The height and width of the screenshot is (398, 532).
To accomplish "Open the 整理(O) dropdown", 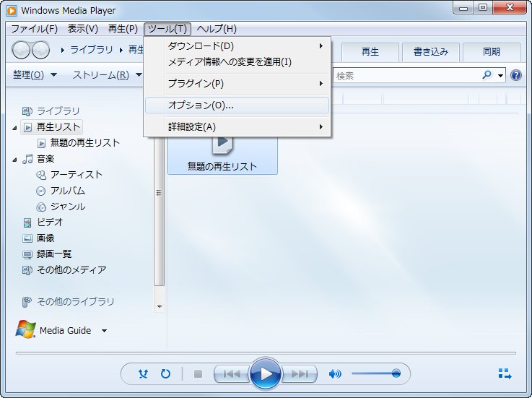I will [x=35, y=75].
